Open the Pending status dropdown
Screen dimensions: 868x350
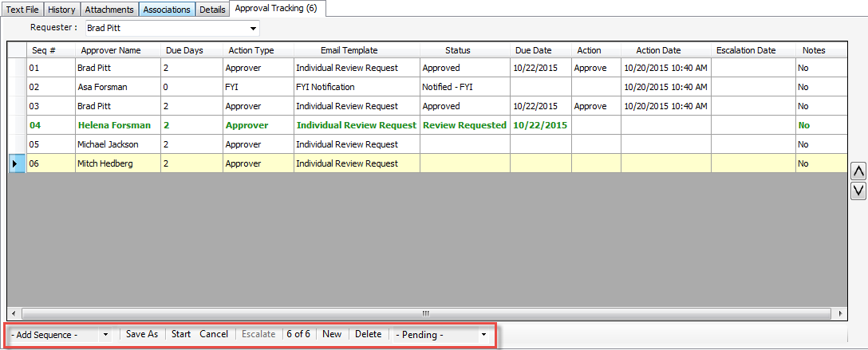483,335
